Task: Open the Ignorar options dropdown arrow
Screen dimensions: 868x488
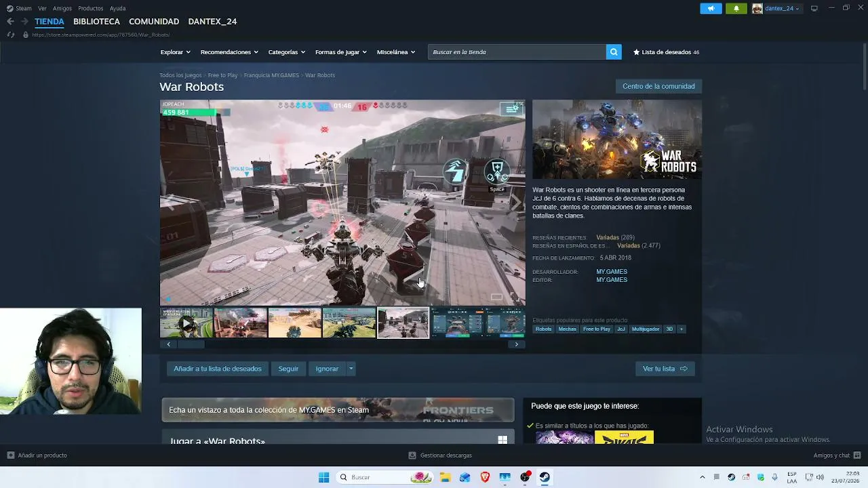Action: pyautogui.click(x=351, y=369)
